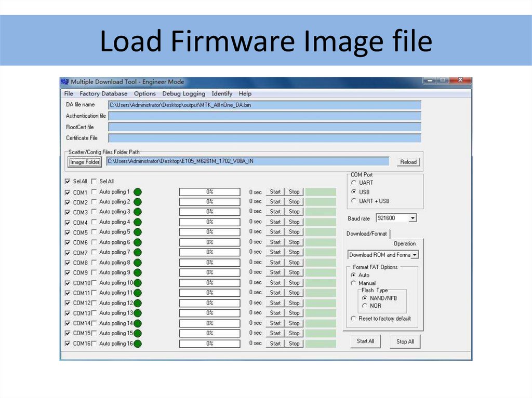Click the green status indicator for COM5
This screenshot has height=398, width=532.
[137, 232]
